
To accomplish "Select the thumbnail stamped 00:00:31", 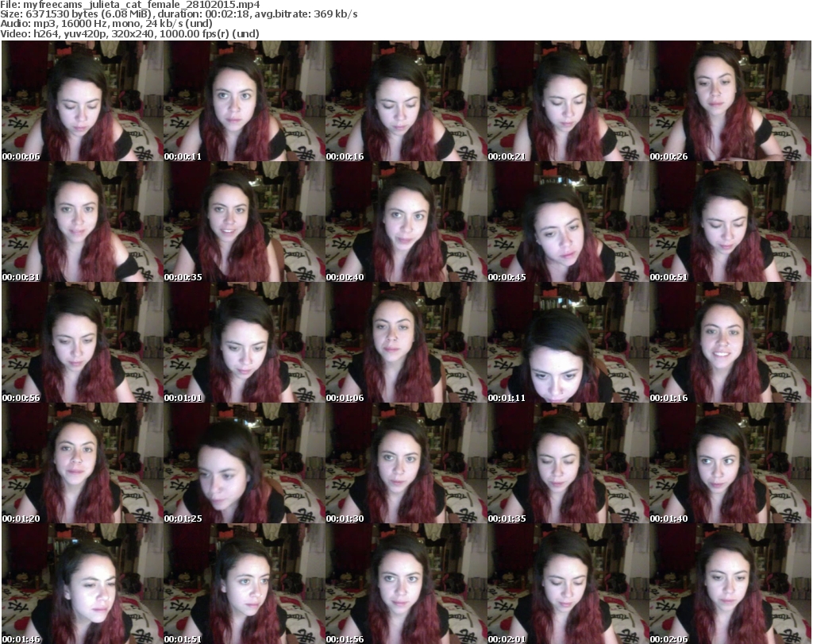I will click(83, 222).
